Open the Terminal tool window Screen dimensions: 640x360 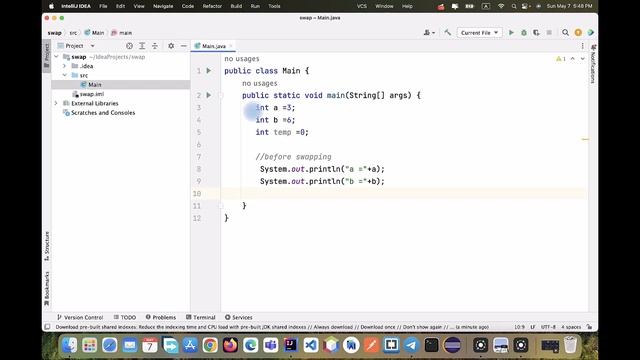click(x=200, y=317)
